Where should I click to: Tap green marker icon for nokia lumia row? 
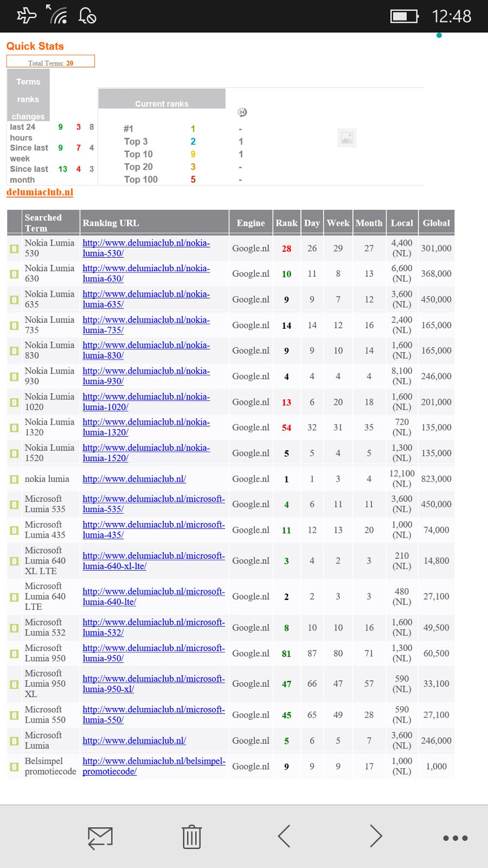pos(15,479)
